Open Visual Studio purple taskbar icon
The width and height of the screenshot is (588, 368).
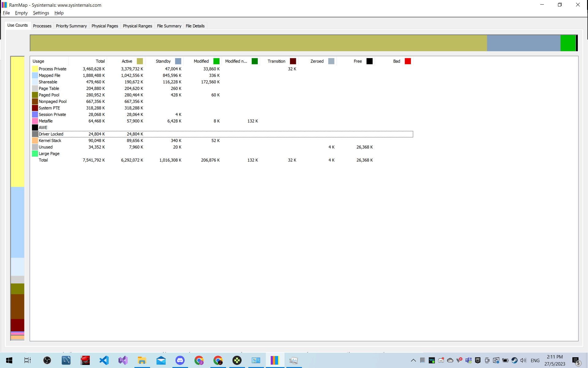[x=123, y=360]
